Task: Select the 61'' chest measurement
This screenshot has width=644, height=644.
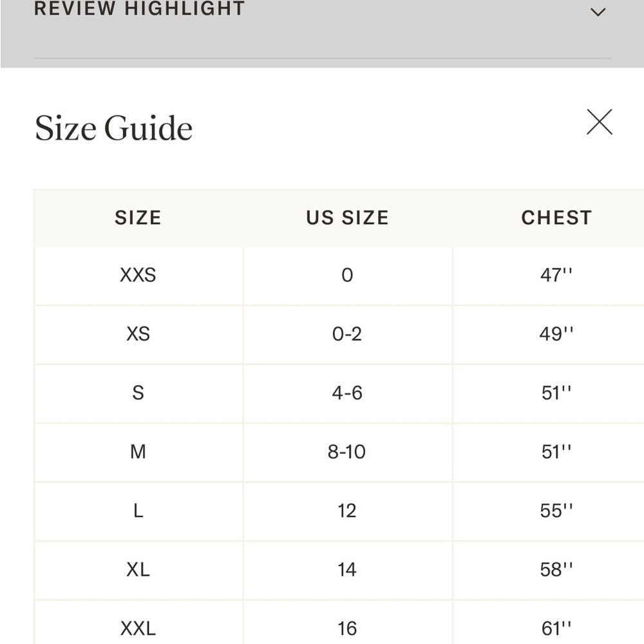Action: click(556, 629)
